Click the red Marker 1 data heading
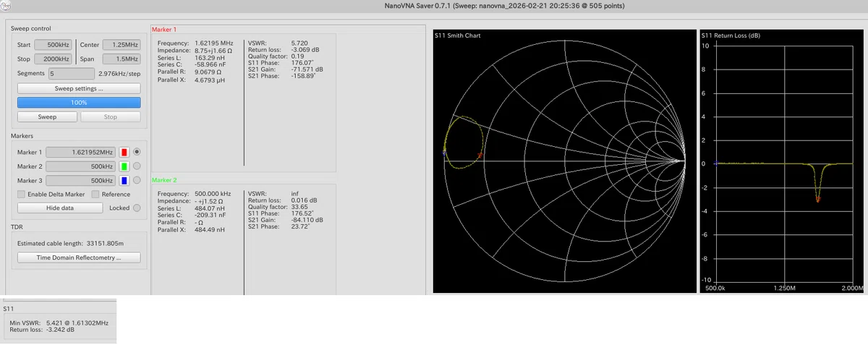868x353 pixels. point(164,29)
